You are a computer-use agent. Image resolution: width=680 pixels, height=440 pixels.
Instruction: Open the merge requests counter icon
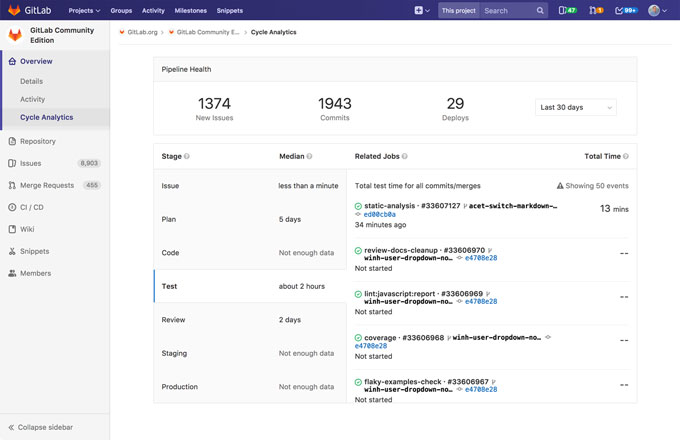tap(596, 11)
